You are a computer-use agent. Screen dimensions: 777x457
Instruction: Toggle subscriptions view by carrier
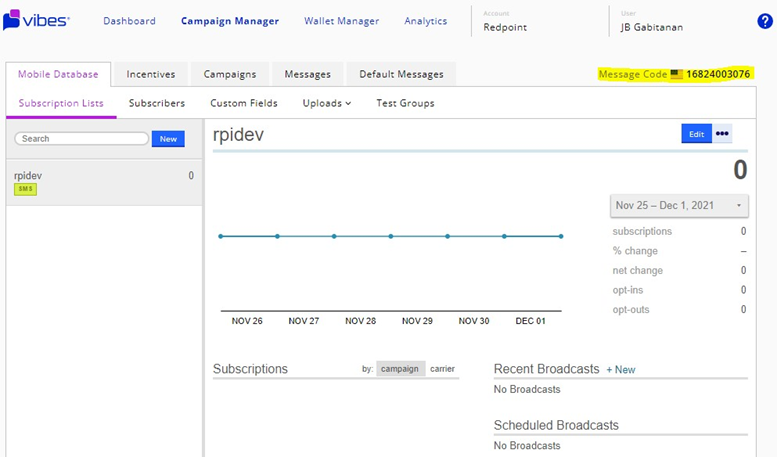pos(442,369)
